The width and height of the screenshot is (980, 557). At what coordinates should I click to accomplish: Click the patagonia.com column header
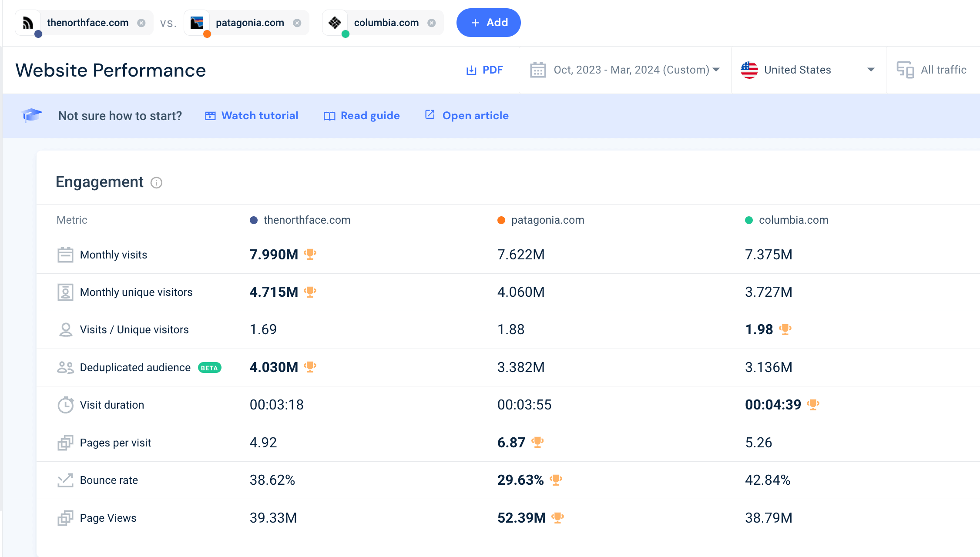coord(541,220)
